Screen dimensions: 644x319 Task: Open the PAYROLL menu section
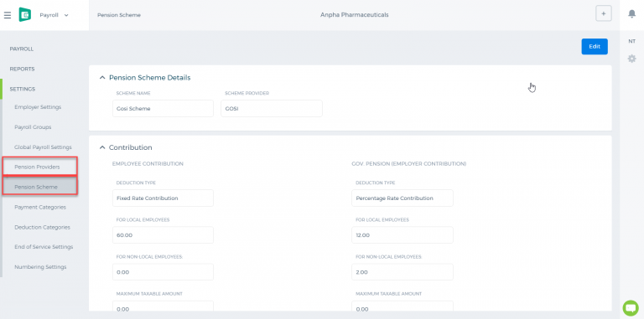click(x=22, y=49)
